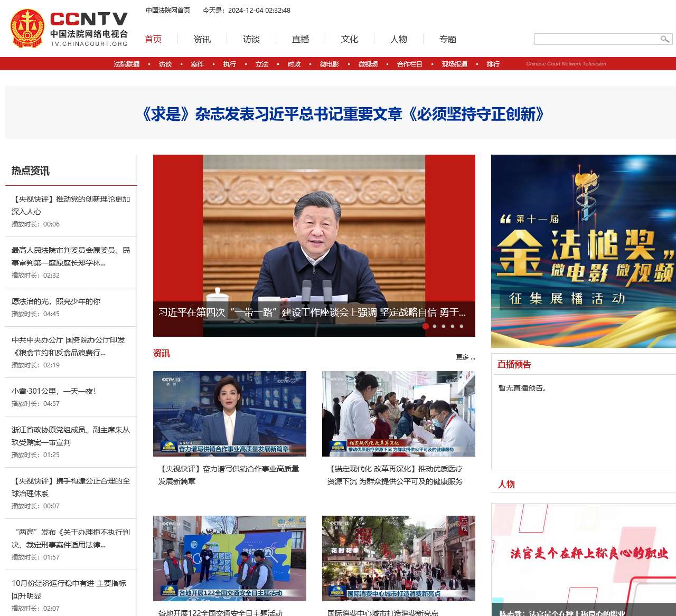Open the carousel image of 习近平 speaking

point(314,228)
